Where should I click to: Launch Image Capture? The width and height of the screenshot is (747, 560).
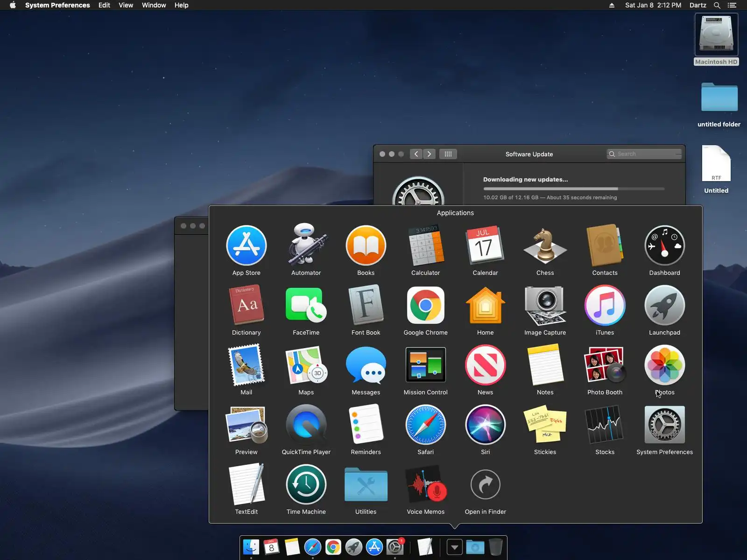point(545,306)
